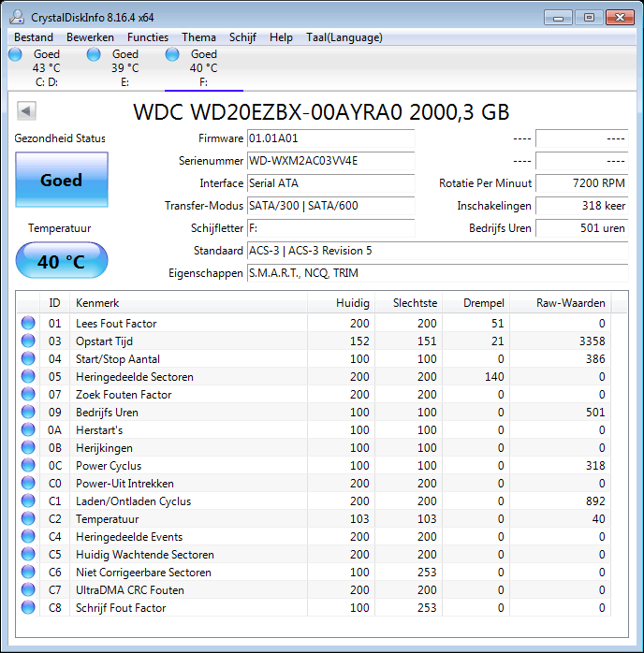
Task: Click the status icon for Start/Stop Aantal
Action: 28,358
